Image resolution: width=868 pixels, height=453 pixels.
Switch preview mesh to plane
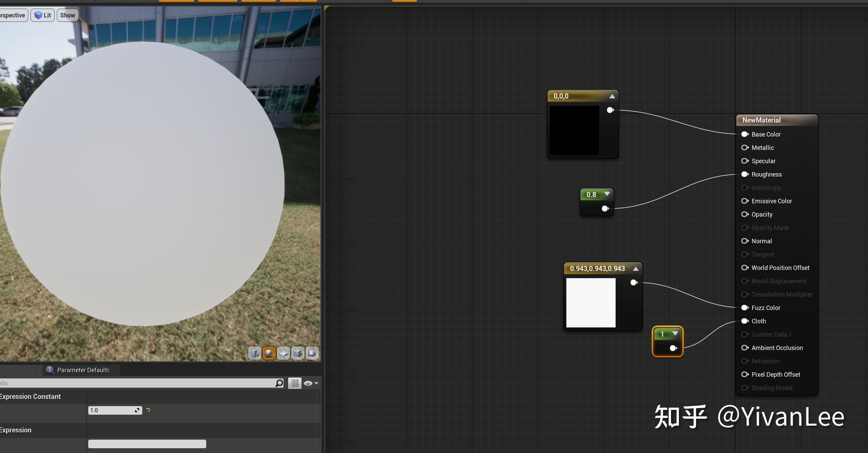tap(283, 353)
